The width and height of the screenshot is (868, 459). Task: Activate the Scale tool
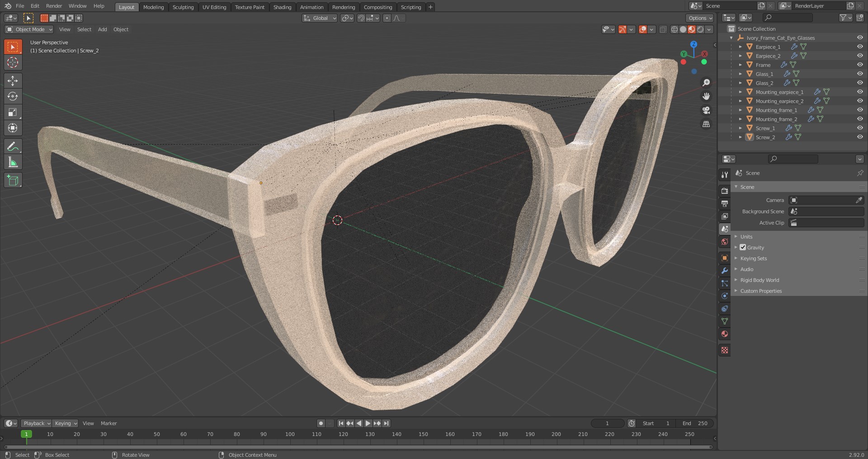pos(13,112)
